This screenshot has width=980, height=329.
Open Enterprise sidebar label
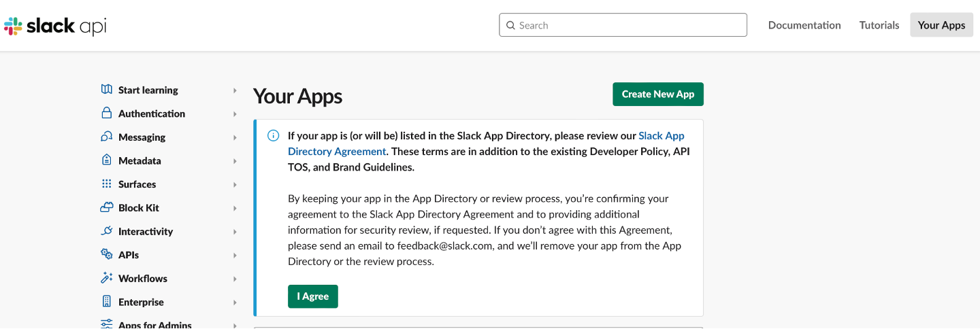[x=141, y=302]
